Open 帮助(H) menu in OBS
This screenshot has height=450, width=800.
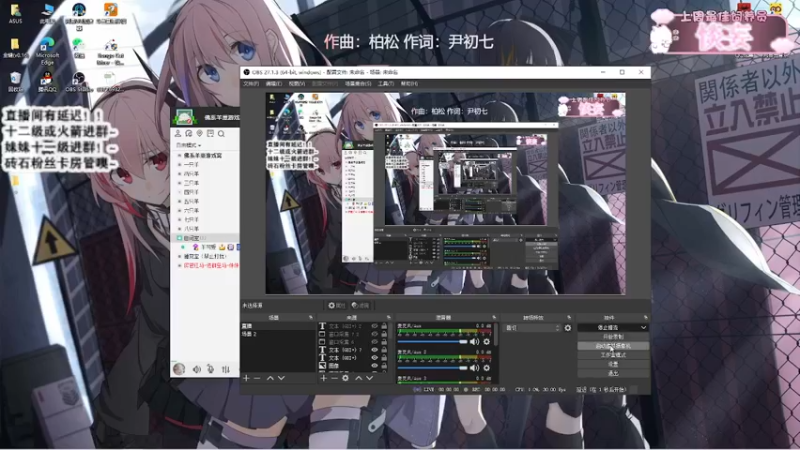(409, 84)
